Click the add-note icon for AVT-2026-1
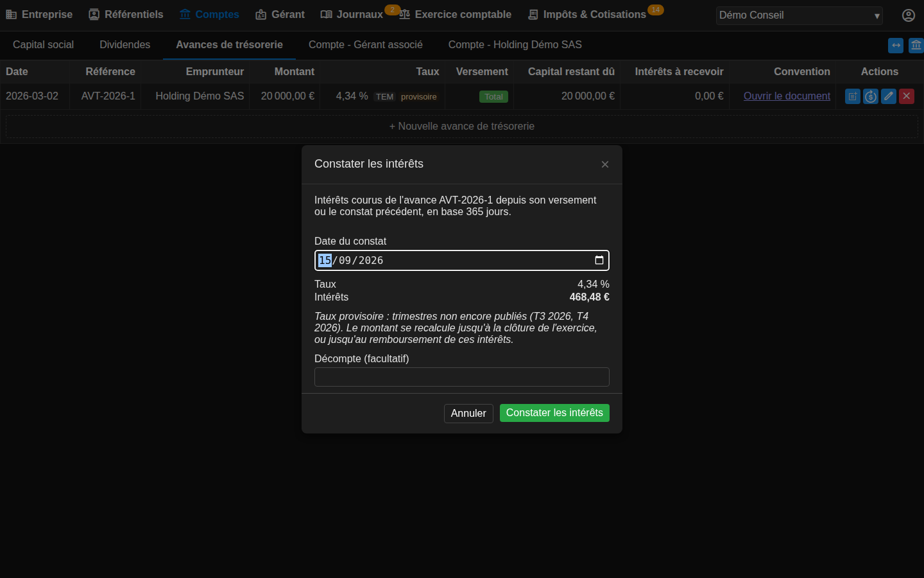Viewport: 924px width, 578px height. pyautogui.click(x=852, y=96)
